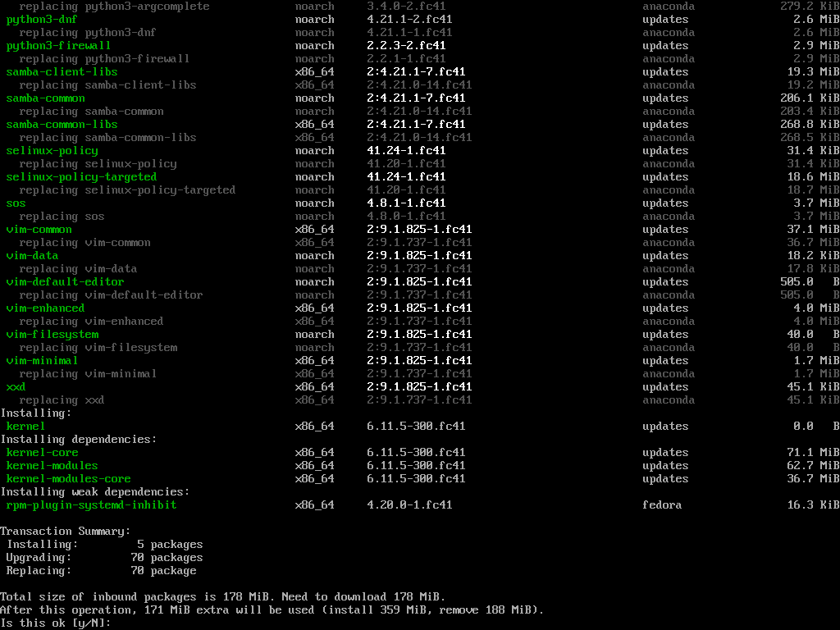Click the "fedora" repository name
The height and width of the screenshot is (630, 840).
(662, 505)
